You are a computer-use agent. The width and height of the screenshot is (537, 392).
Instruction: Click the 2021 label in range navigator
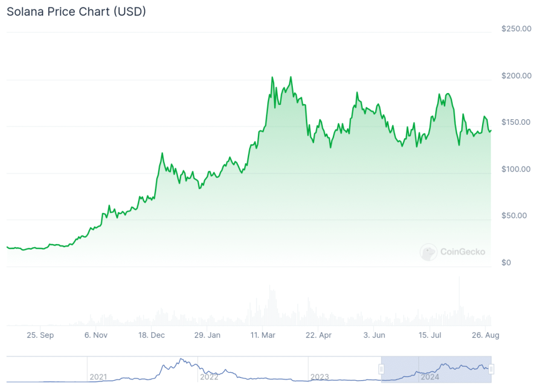point(99,377)
